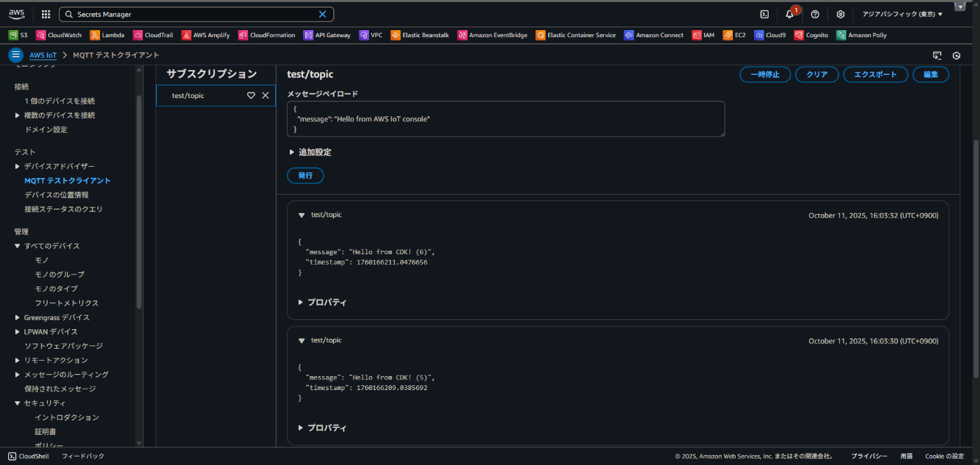This screenshot has width=980, height=465.
Task: Expand プロパティ of Hello from CDK! (6) message
Action: (x=322, y=303)
